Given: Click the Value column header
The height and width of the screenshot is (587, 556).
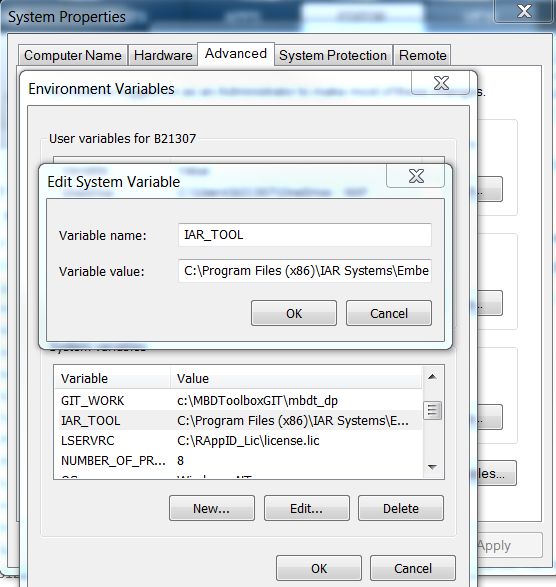Looking at the screenshot, I should 296,378.
